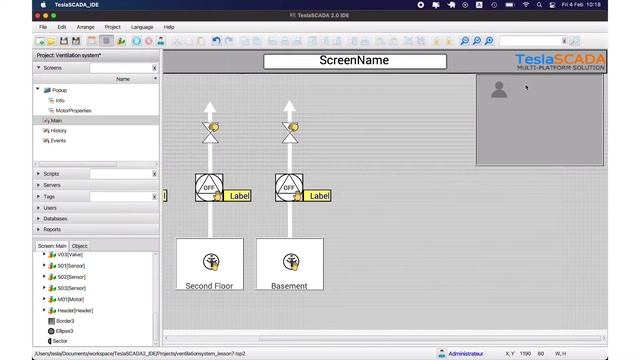Click the user/person toolbar icon
The height and width of the screenshot is (360, 640).
(x=161, y=41)
